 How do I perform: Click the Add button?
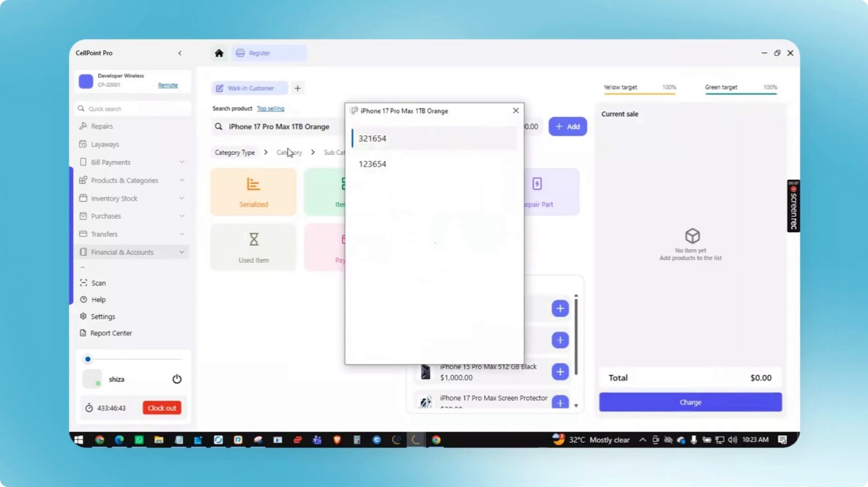click(x=567, y=127)
